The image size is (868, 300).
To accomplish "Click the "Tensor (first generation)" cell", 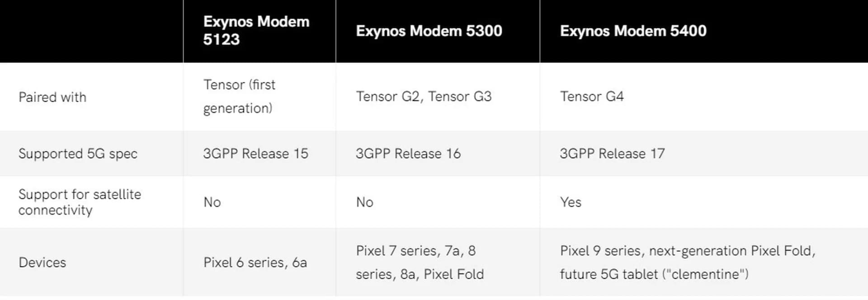I will 239,96.
